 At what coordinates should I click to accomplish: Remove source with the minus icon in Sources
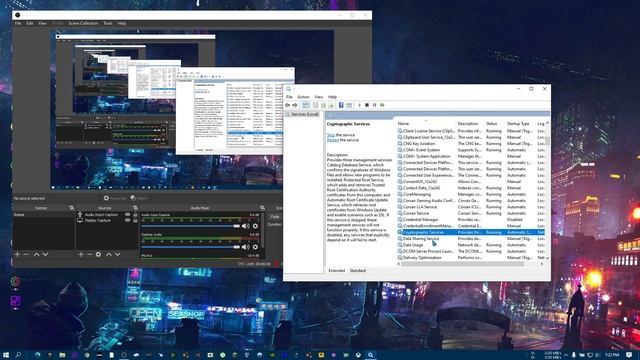(x=89, y=254)
